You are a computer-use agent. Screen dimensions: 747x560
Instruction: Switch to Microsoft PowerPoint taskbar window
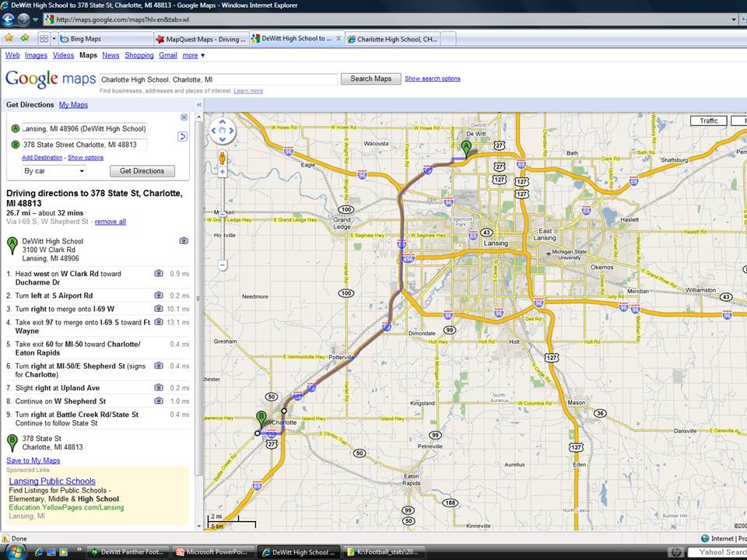(x=213, y=552)
